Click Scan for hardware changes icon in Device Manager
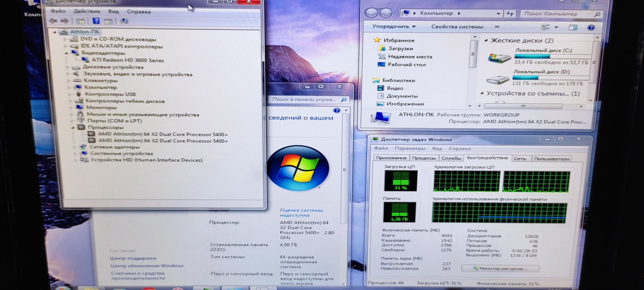 (124, 21)
